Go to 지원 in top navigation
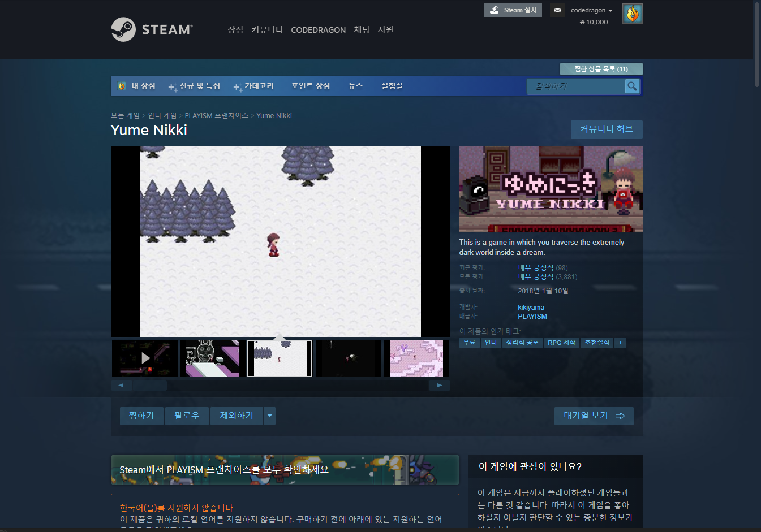This screenshot has height=532, width=761. [385, 29]
